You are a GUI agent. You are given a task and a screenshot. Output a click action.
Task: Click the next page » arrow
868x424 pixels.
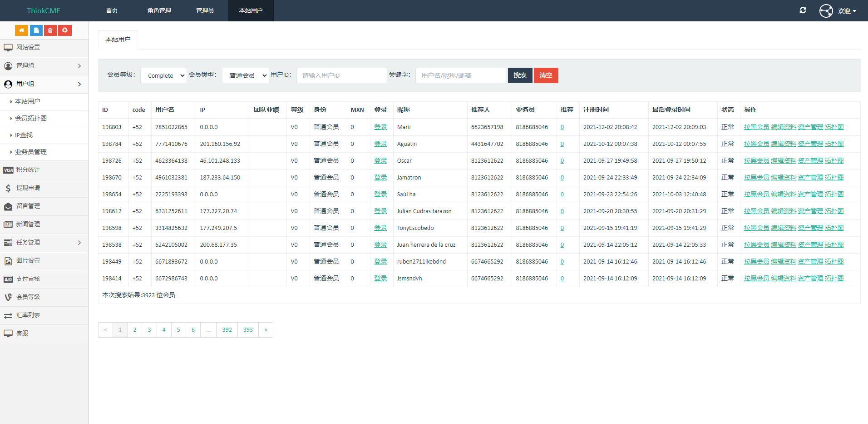[x=266, y=330]
